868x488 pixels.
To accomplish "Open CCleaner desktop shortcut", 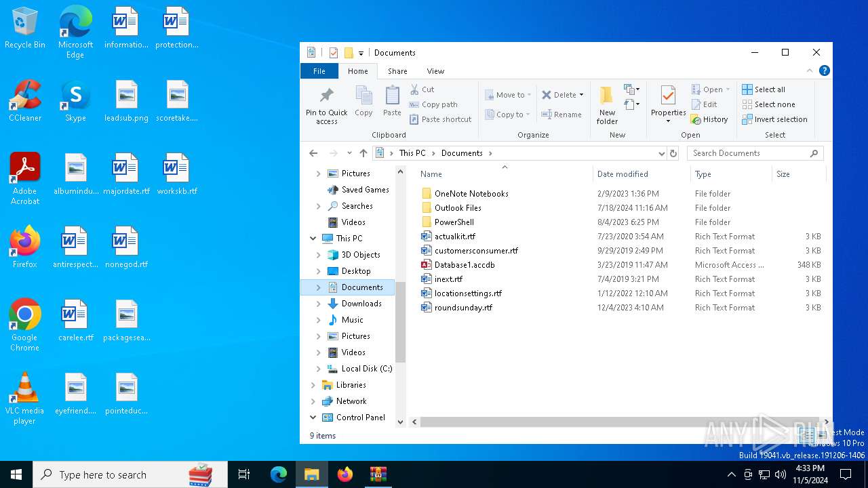I will coord(25,101).
